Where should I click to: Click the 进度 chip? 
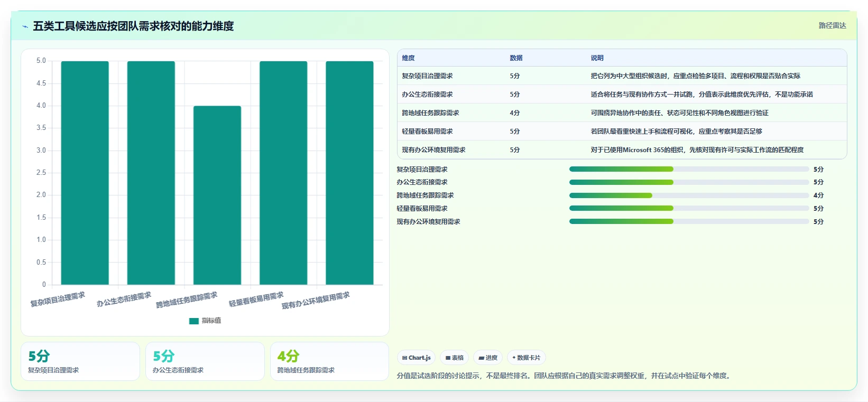click(x=488, y=358)
